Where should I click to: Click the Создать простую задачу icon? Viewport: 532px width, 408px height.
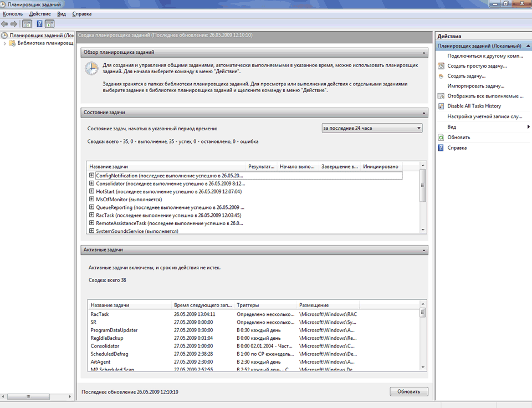(441, 66)
